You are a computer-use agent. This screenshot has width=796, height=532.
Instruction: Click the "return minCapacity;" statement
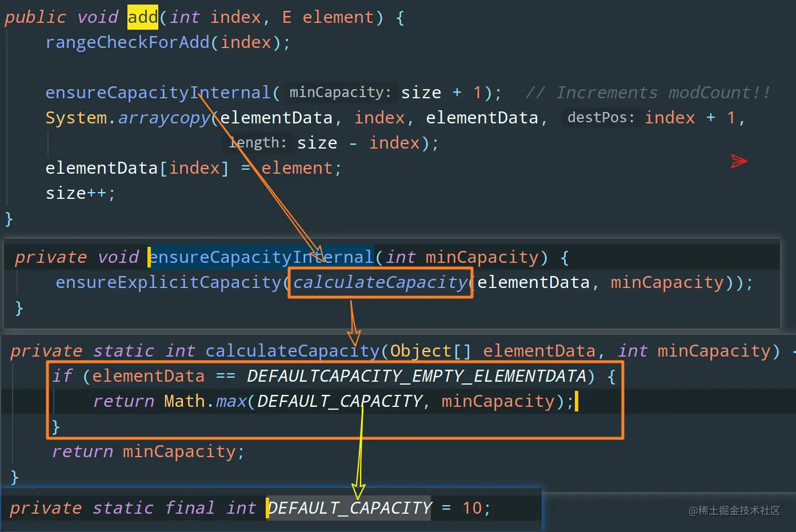click(x=149, y=451)
